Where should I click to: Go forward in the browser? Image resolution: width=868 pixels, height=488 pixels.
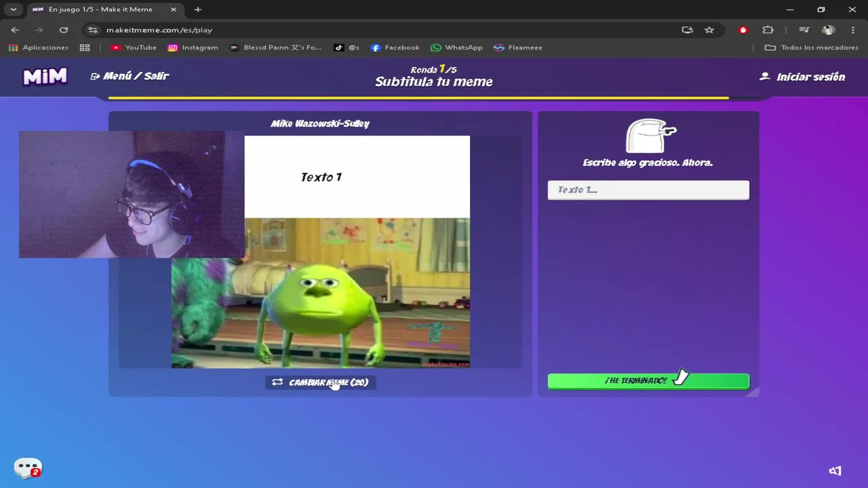click(39, 30)
